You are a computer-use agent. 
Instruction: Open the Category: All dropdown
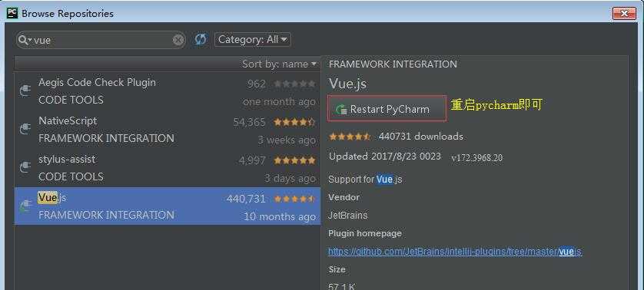[253, 40]
